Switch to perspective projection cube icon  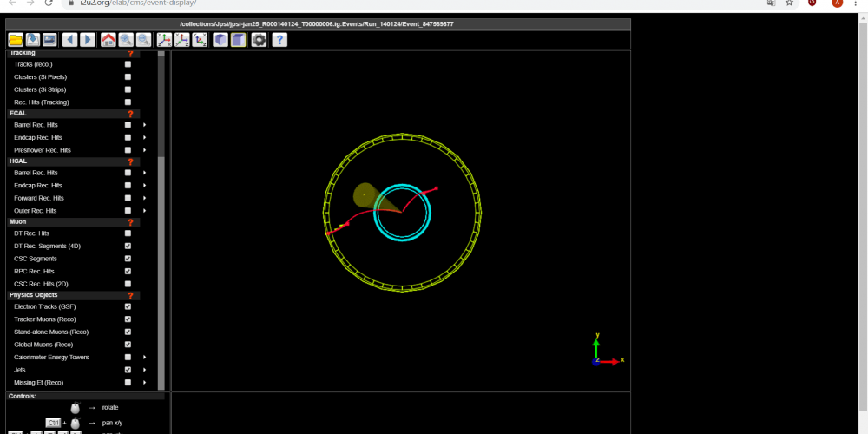220,40
